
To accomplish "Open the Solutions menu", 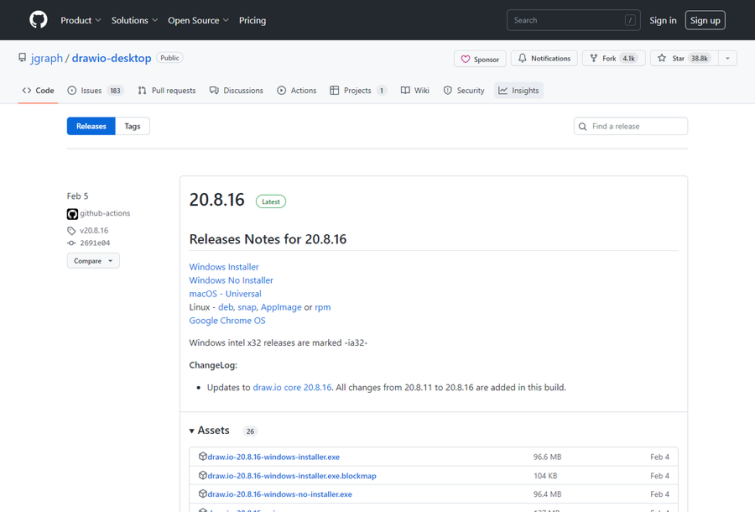I will tap(134, 20).
